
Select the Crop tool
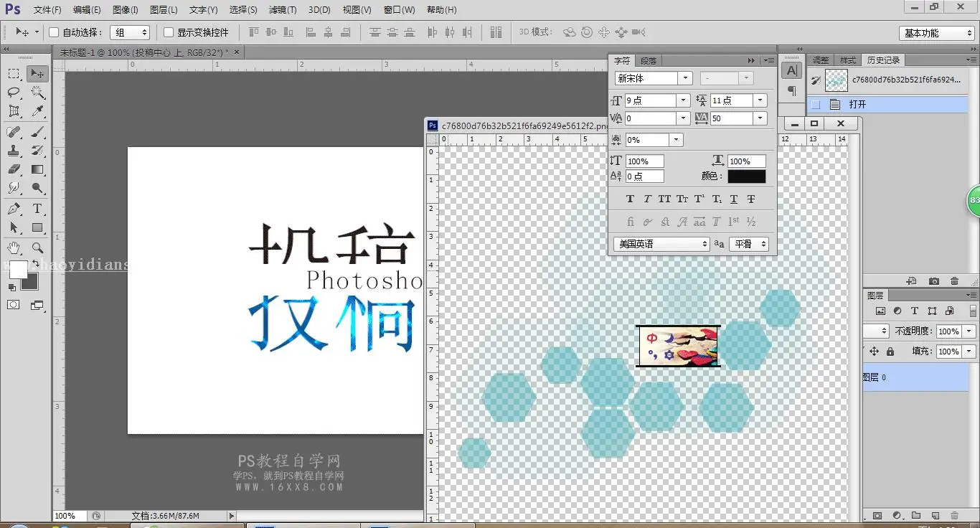[14, 111]
